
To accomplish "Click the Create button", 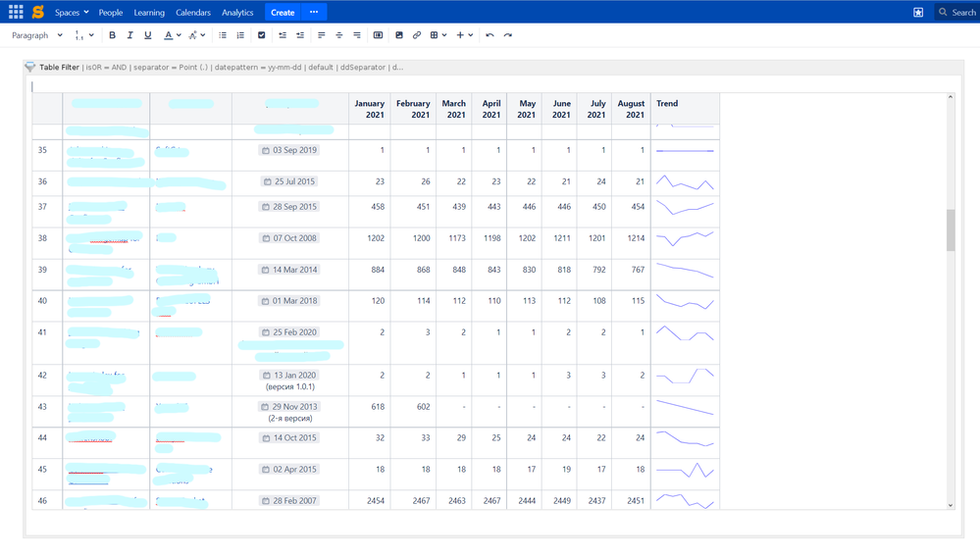I will pyautogui.click(x=283, y=13).
